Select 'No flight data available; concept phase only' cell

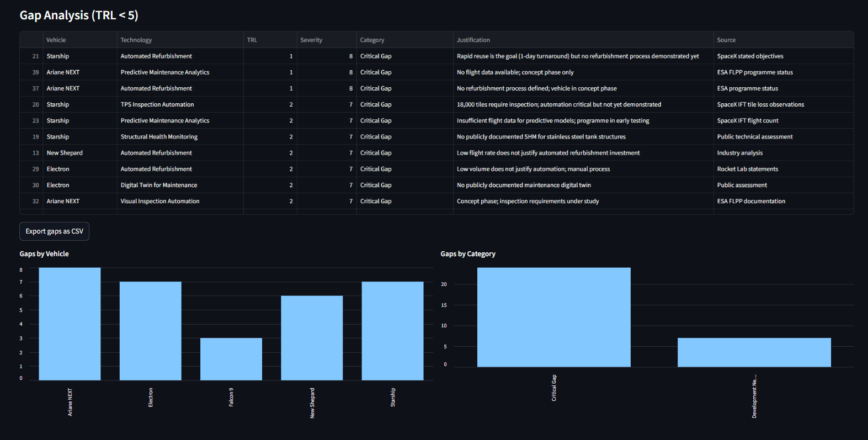tap(583, 72)
